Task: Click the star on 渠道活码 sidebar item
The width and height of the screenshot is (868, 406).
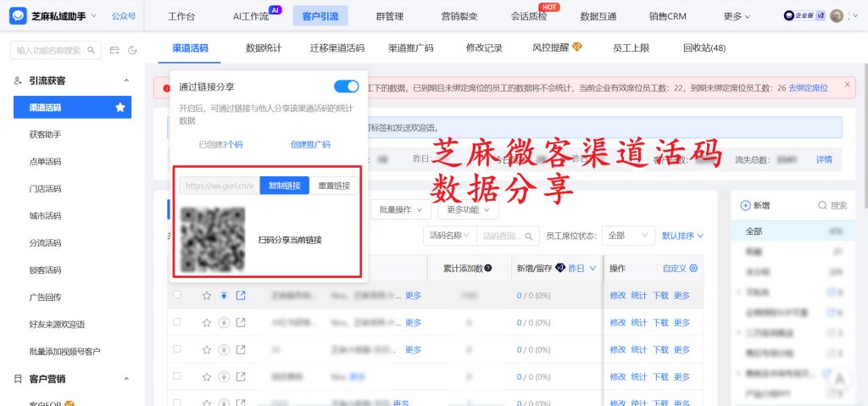Action: [x=120, y=108]
